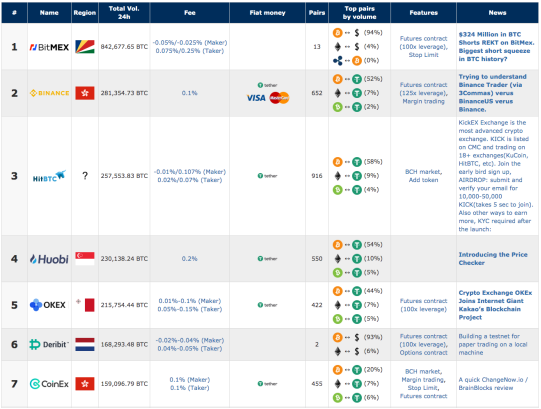The height and width of the screenshot is (409, 541).
Task: Click CoinEx BCH market Margin trading features
Action: pyautogui.click(x=424, y=384)
